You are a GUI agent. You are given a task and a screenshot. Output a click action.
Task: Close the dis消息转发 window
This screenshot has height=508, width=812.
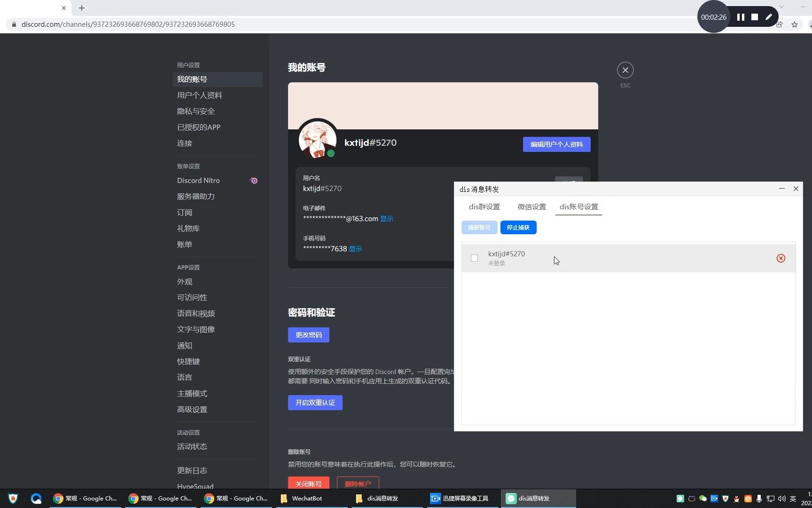[x=796, y=189]
